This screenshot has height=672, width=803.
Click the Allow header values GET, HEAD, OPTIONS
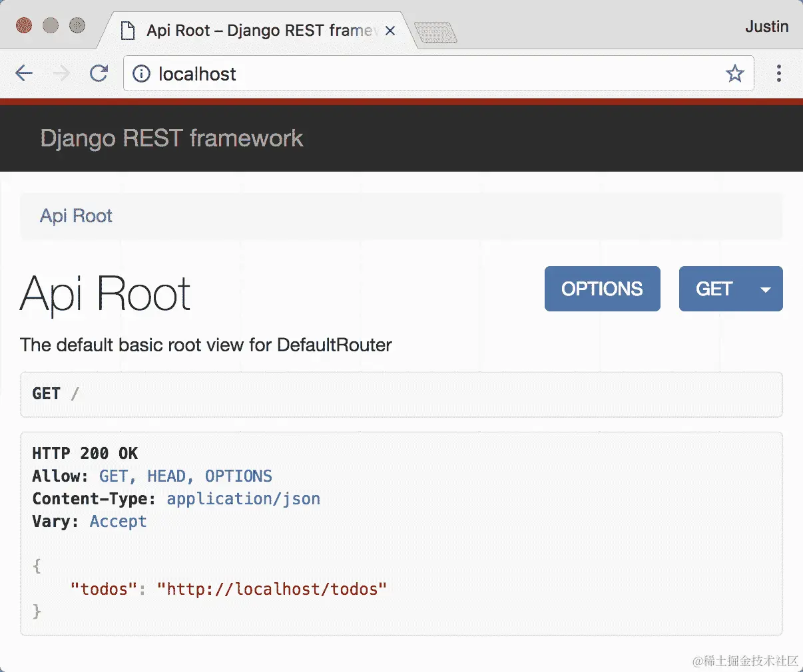click(x=186, y=476)
